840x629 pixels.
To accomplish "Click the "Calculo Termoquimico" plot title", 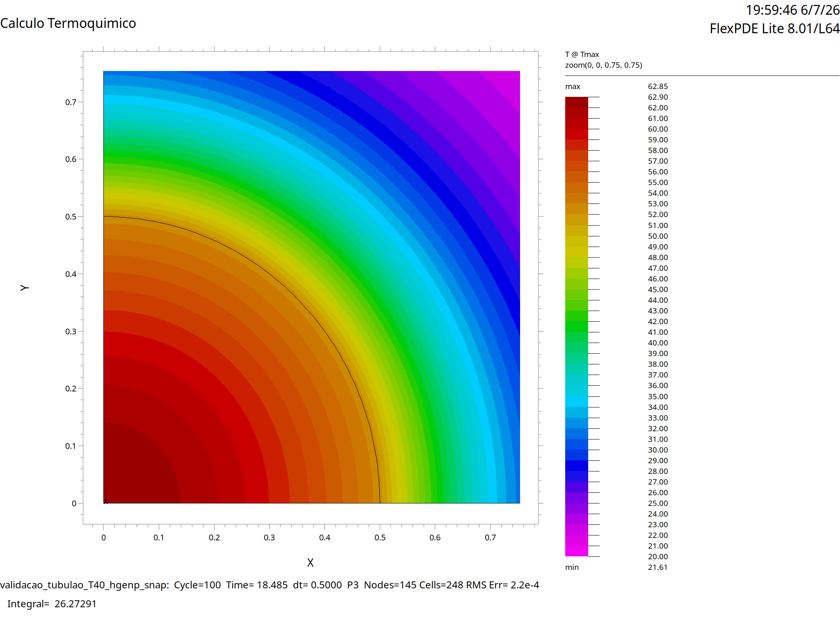I will tap(68, 23).
